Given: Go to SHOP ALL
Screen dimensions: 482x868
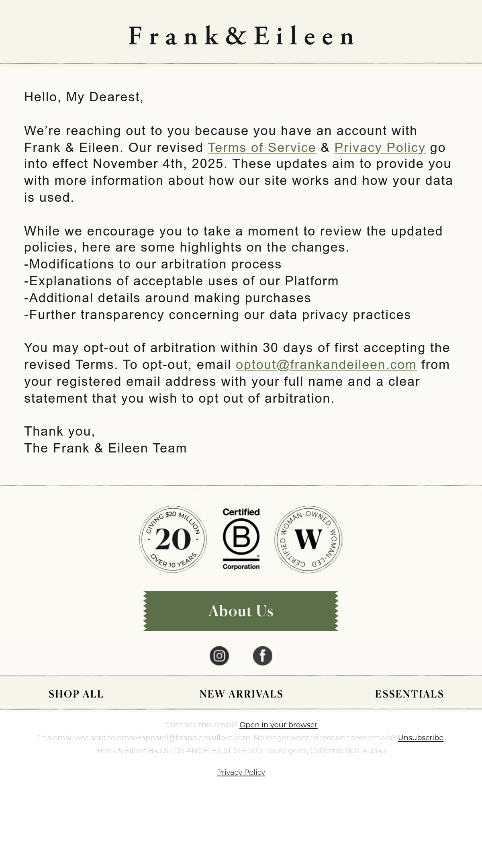Looking at the screenshot, I should 76,694.
